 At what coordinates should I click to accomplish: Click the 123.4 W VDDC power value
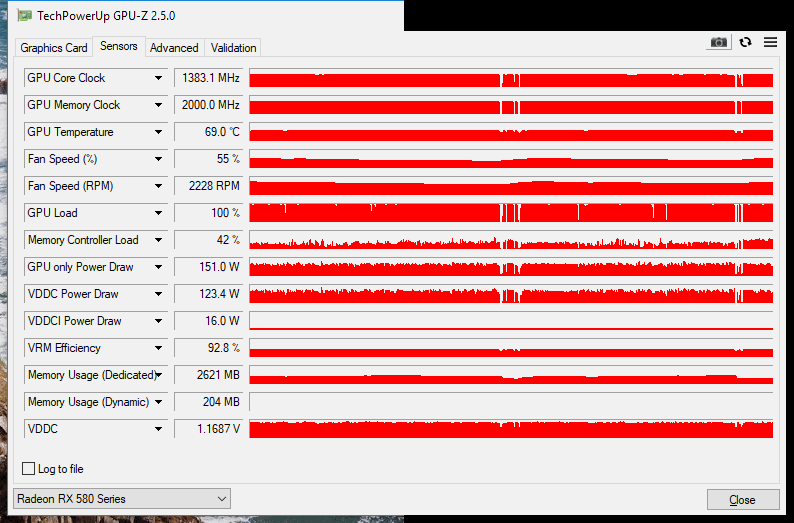(209, 294)
